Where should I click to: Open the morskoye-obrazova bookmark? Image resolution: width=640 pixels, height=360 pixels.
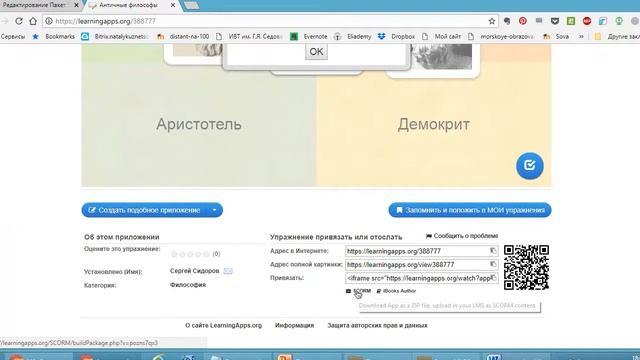pos(502,36)
